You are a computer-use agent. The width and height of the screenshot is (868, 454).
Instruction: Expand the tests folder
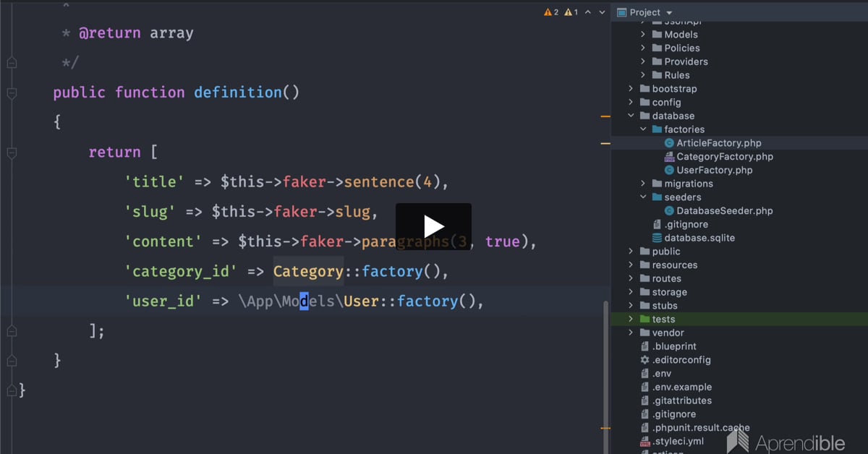(631, 319)
